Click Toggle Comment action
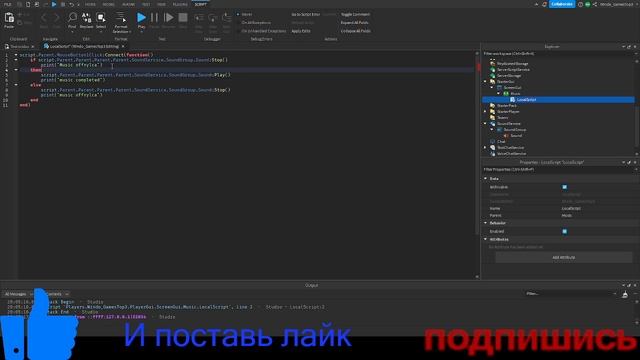Image resolution: width=640 pixels, height=360 pixels. (x=355, y=14)
